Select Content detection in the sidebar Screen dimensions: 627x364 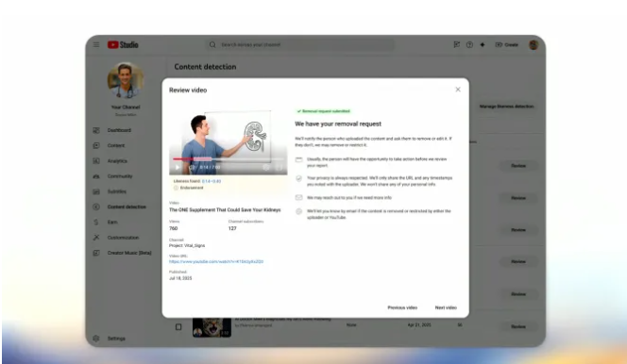coord(127,207)
